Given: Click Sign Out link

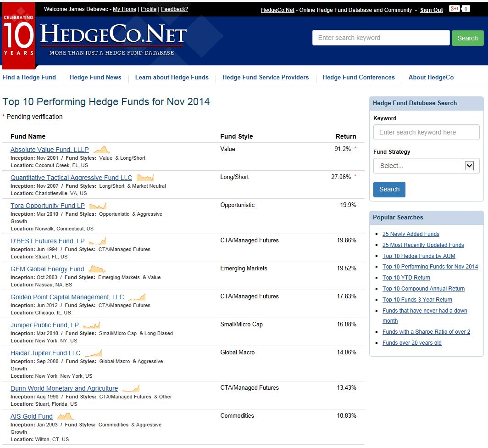Looking at the screenshot, I should pyautogui.click(x=431, y=10).
